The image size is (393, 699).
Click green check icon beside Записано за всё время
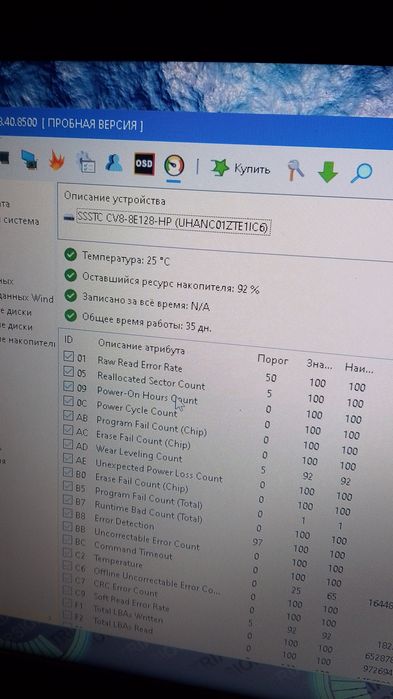point(70,295)
